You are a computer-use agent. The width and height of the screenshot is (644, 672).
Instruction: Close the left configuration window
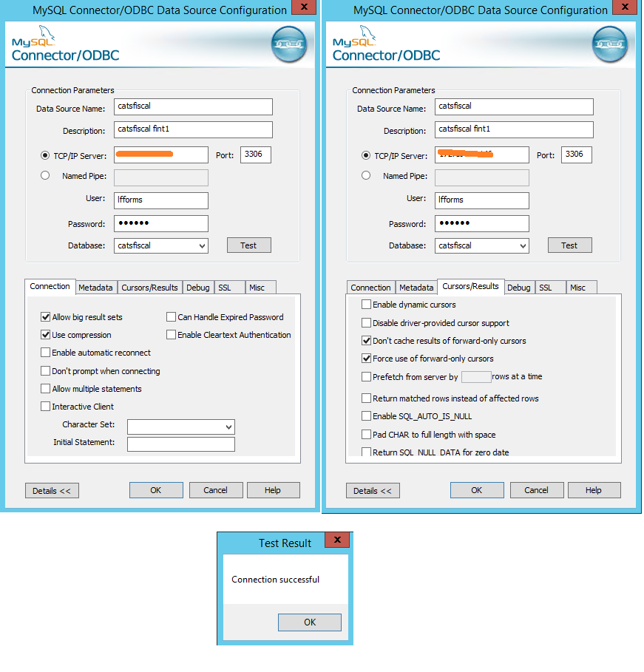(x=304, y=7)
